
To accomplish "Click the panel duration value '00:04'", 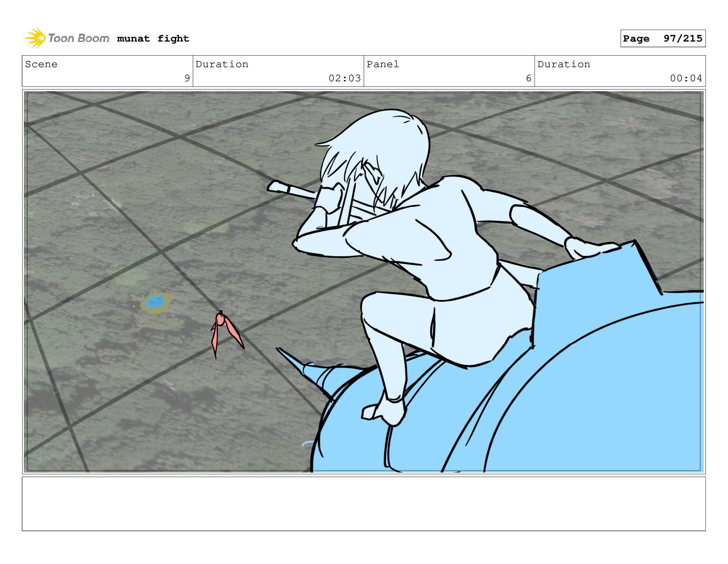I will (x=686, y=78).
